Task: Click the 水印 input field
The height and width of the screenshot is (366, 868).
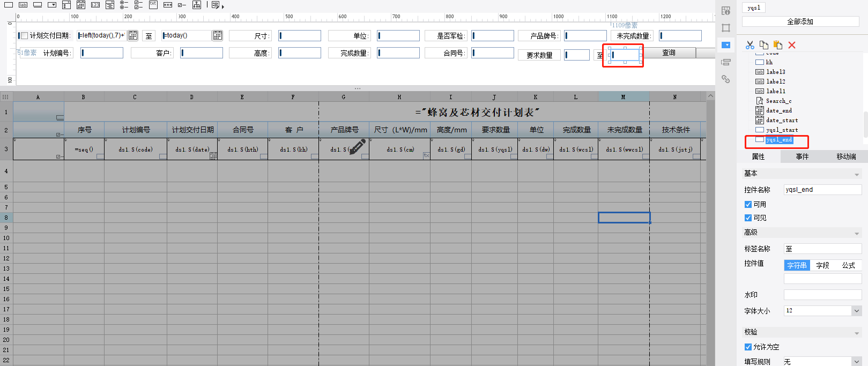Action: click(x=822, y=295)
